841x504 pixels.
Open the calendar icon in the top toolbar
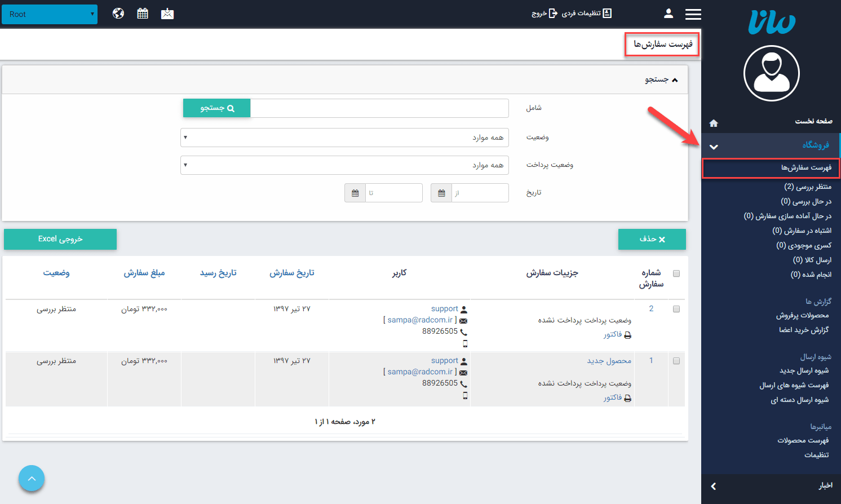pyautogui.click(x=142, y=13)
